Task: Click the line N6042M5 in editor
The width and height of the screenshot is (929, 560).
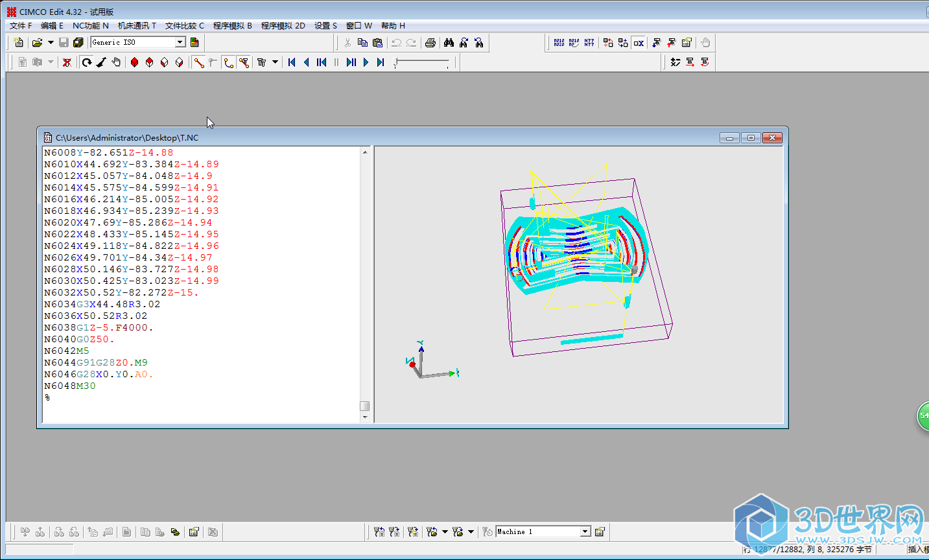Action: (67, 351)
